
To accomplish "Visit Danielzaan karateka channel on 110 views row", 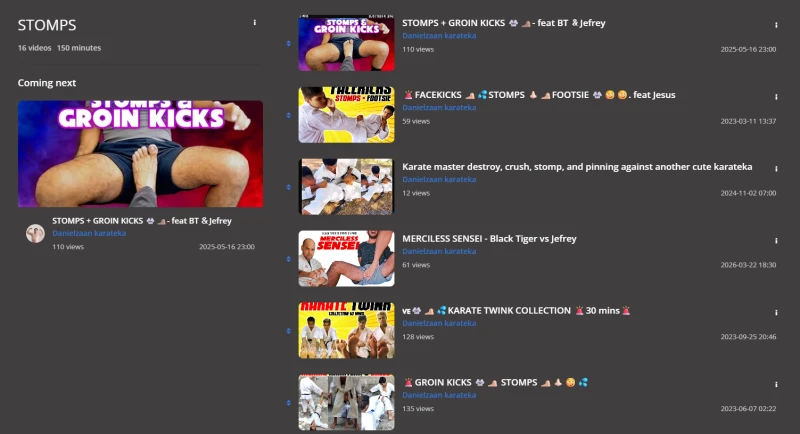I will (x=439, y=36).
